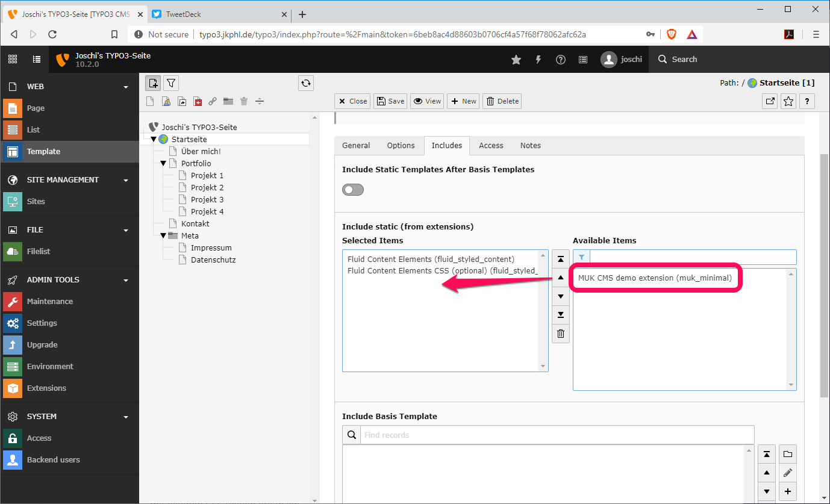The image size is (830, 504).
Task: Collapse the Startseite page tree node
Action: coord(154,138)
